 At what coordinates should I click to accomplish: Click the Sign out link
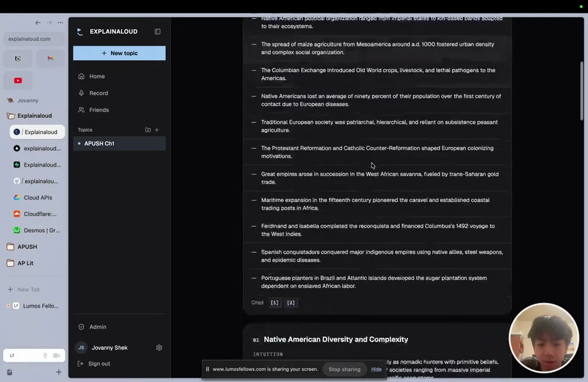pyautogui.click(x=94, y=364)
